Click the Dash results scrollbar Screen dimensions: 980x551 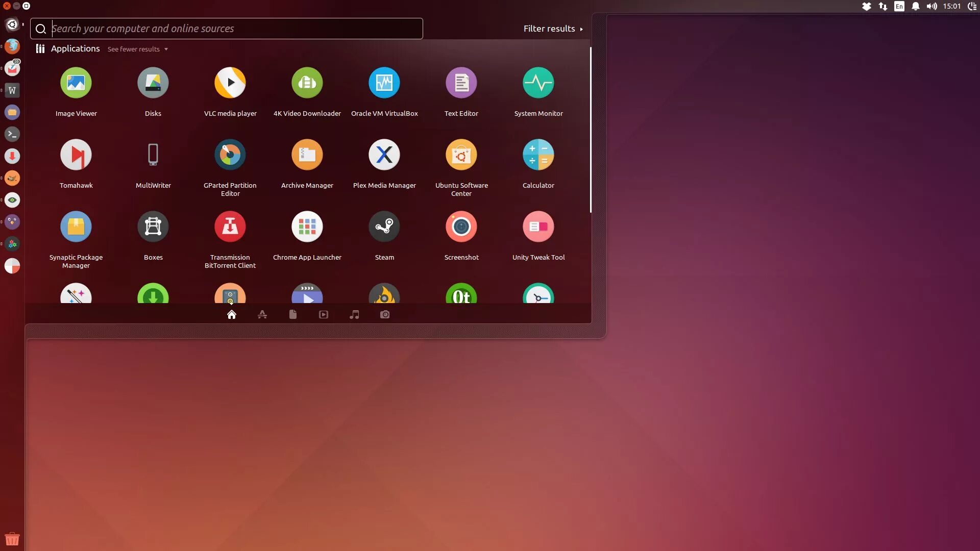point(591,130)
